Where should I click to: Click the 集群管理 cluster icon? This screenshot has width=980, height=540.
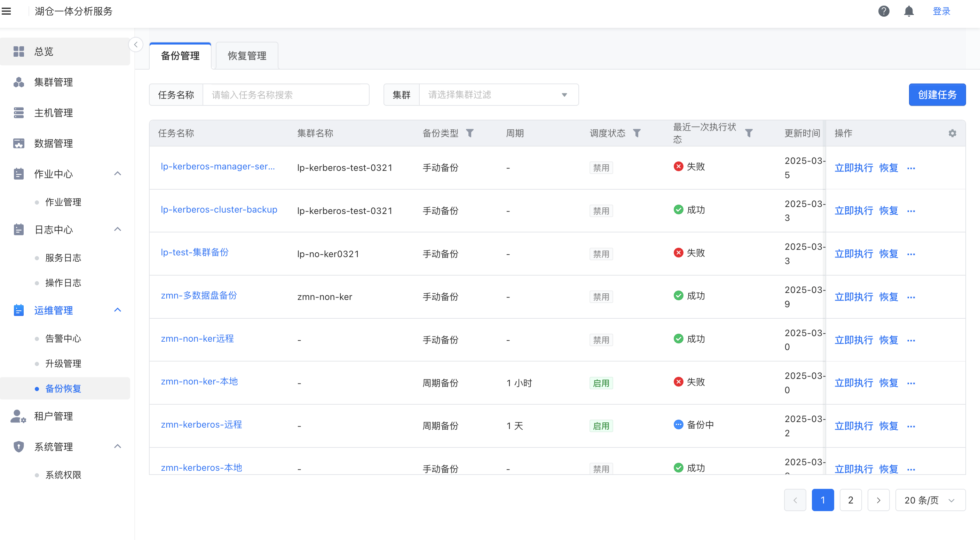point(19,82)
